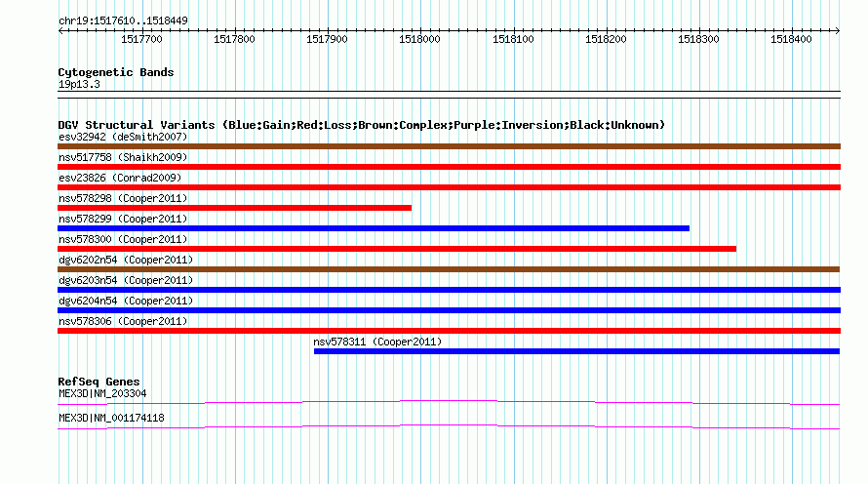The height and width of the screenshot is (484, 868).
Task: Click the esv32942 brown complex variant bar
Action: pyautogui.click(x=449, y=146)
